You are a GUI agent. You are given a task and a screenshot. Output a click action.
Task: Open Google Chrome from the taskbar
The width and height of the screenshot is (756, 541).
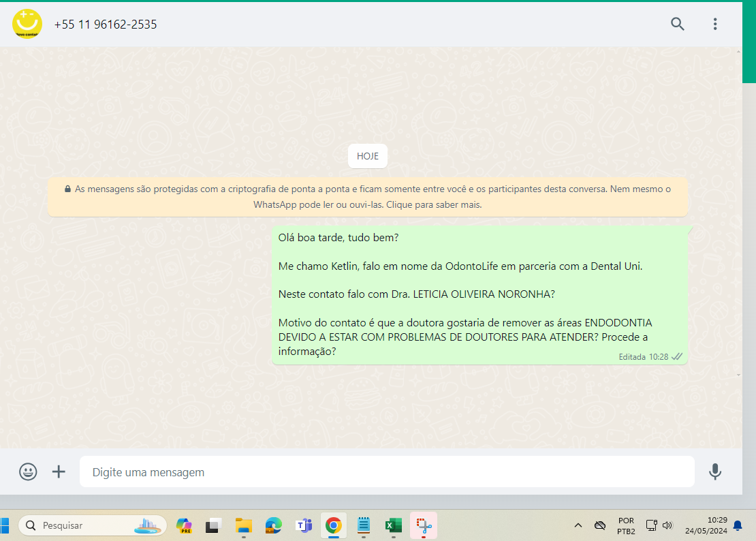(333, 525)
